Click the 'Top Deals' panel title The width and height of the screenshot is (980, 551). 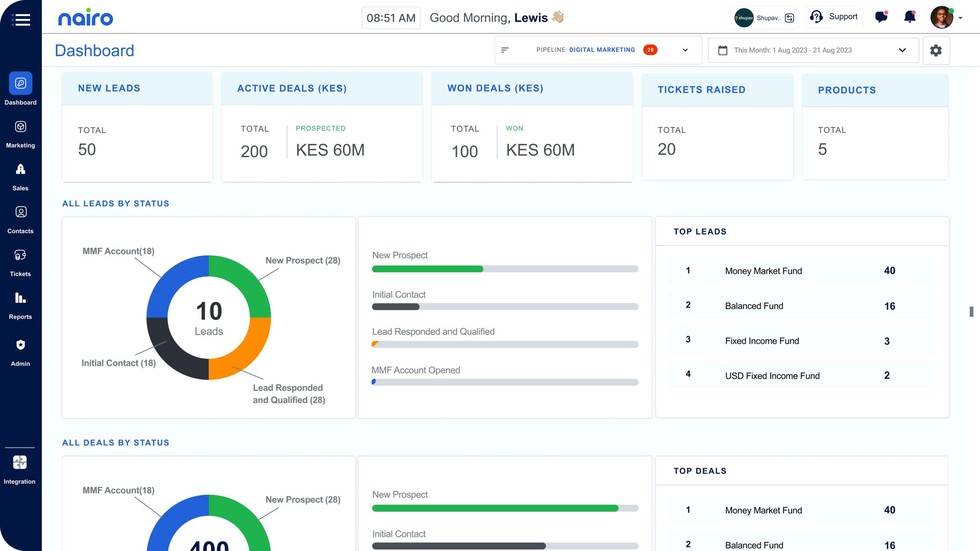(700, 471)
